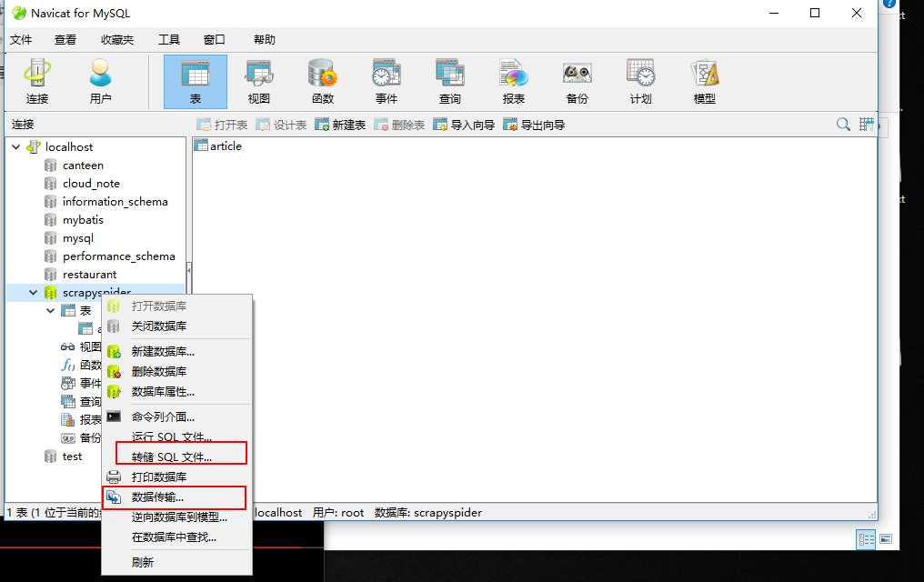Select the Model (模型) toolbar icon

click(x=704, y=82)
